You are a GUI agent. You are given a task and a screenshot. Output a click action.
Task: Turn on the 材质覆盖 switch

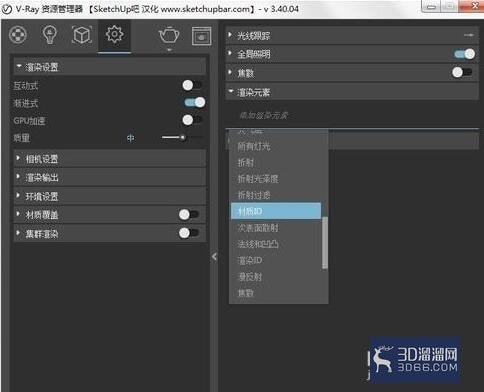(x=189, y=214)
